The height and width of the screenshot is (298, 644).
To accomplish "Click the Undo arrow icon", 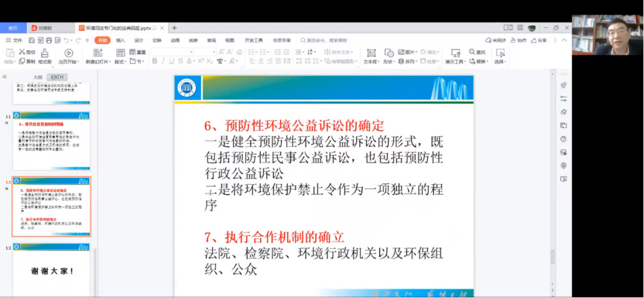I will [x=66, y=40].
